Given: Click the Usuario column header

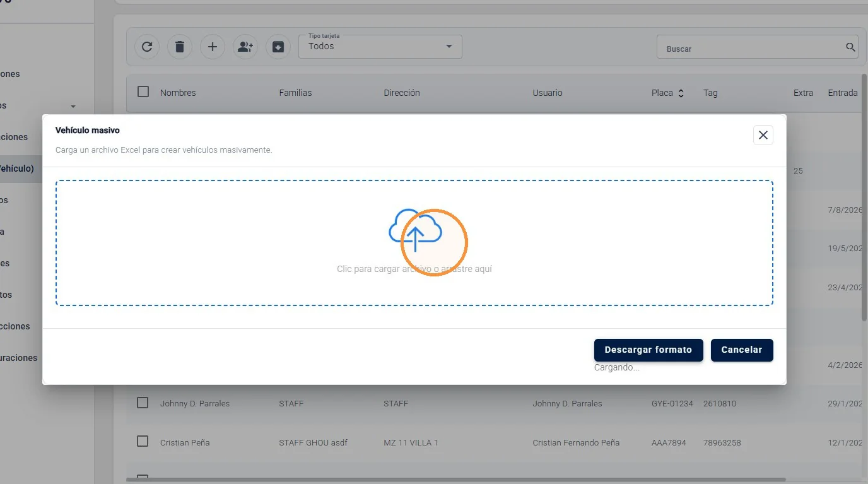Looking at the screenshot, I should tap(548, 93).
